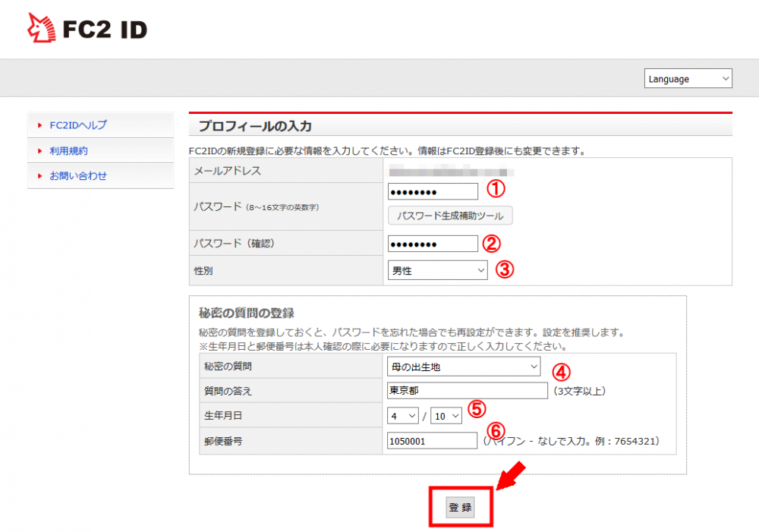Viewport: 759px width, 532px height.
Task: Open the Language dropdown
Action: [x=688, y=78]
